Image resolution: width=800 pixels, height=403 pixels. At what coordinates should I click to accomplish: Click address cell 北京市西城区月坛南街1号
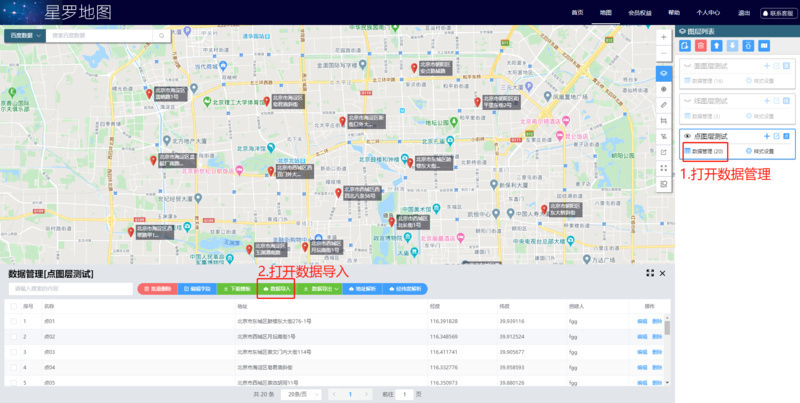266,337
